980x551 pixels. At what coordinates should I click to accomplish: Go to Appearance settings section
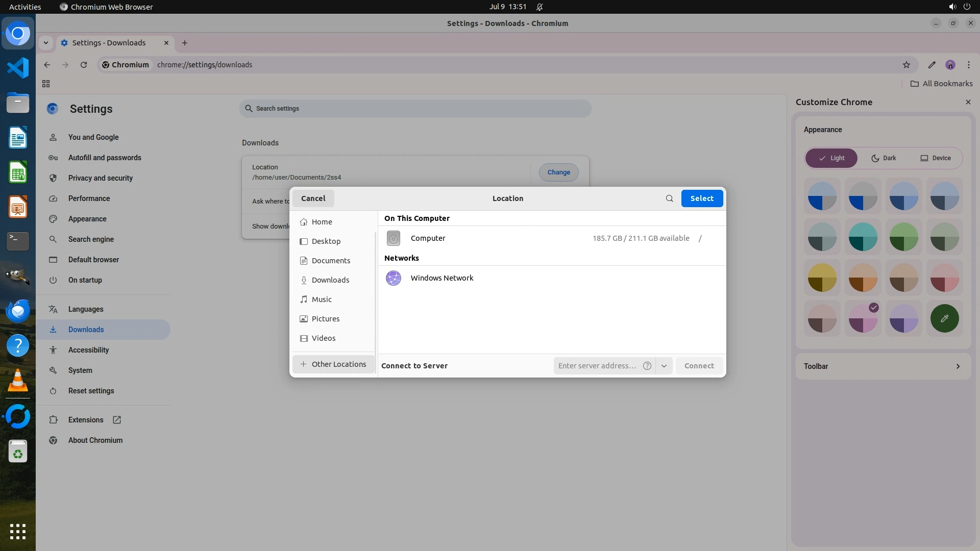87,219
